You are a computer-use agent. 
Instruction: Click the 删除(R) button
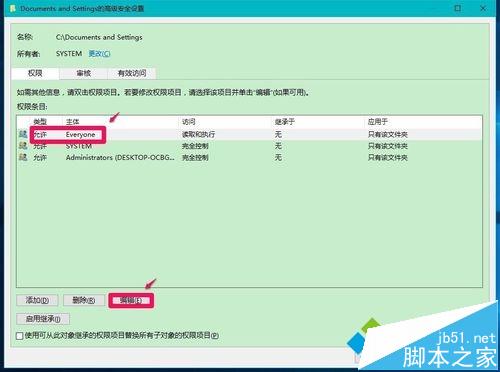tap(84, 300)
